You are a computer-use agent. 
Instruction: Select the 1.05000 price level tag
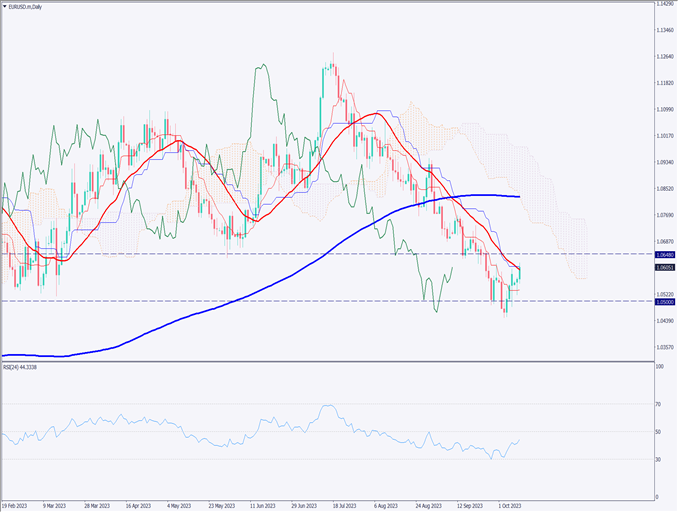point(662,301)
